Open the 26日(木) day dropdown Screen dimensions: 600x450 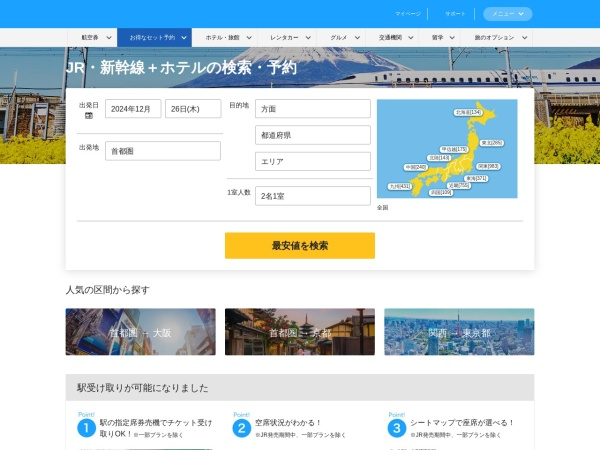coord(193,109)
